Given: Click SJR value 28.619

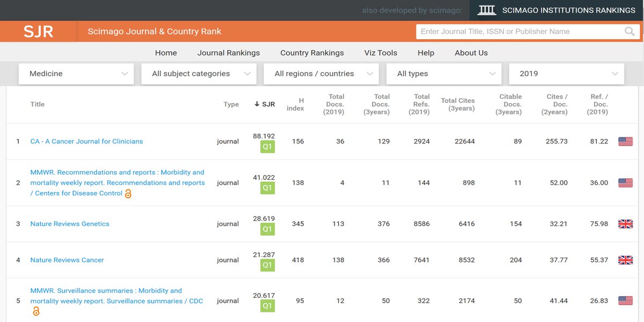Looking at the screenshot, I should [264, 219].
